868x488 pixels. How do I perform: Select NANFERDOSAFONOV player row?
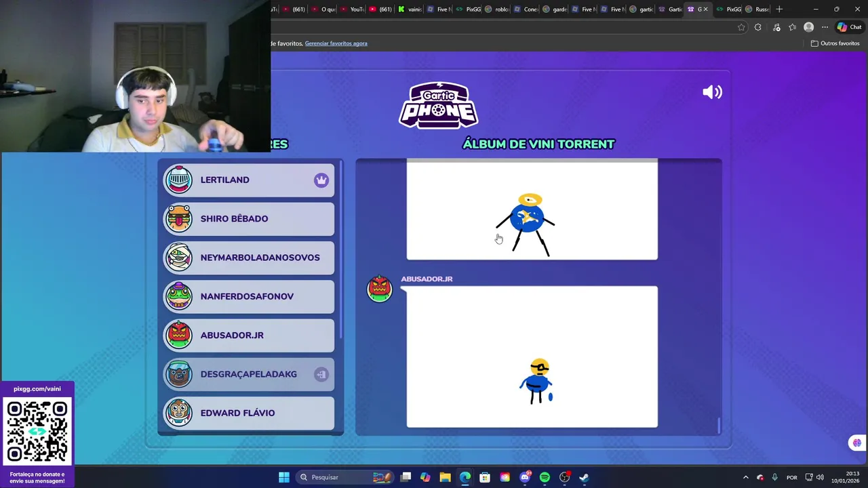pos(249,296)
